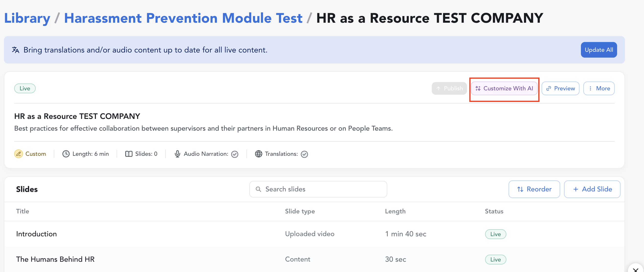Click the Reorder slides button

[534, 189]
